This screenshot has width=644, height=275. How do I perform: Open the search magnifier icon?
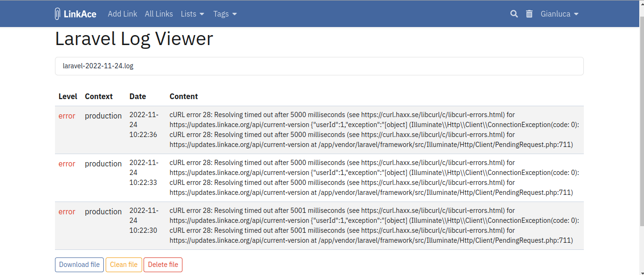(x=514, y=14)
